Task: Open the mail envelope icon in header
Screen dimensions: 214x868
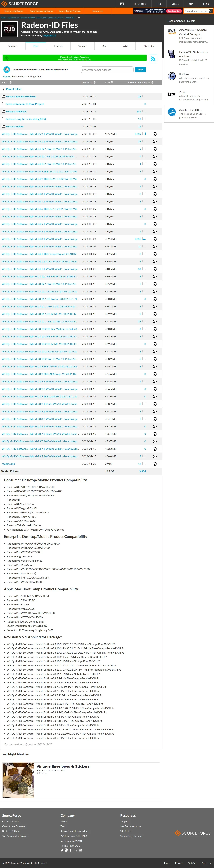Action: pyautogui.click(x=122, y=4)
